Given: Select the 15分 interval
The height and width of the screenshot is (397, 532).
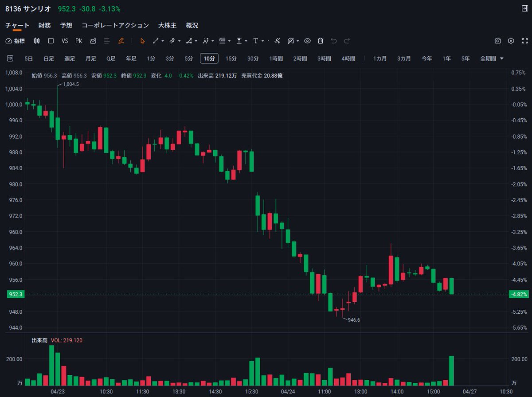Looking at the screenshot, I should [x=231, y=58].
